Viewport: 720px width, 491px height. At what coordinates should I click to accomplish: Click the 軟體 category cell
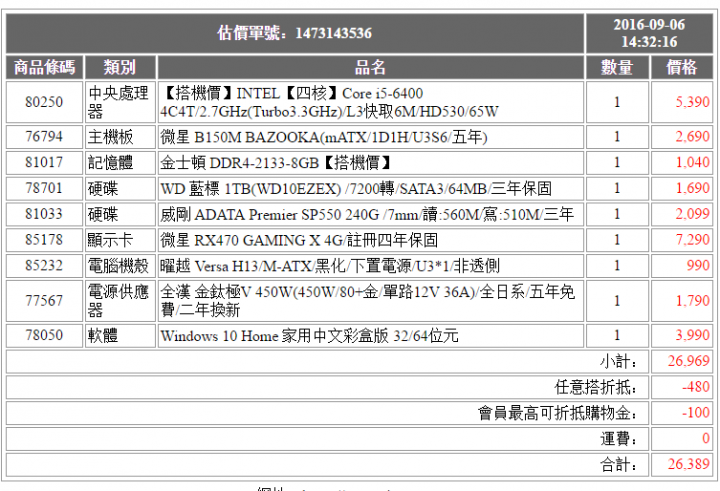[x=120, y=335]
